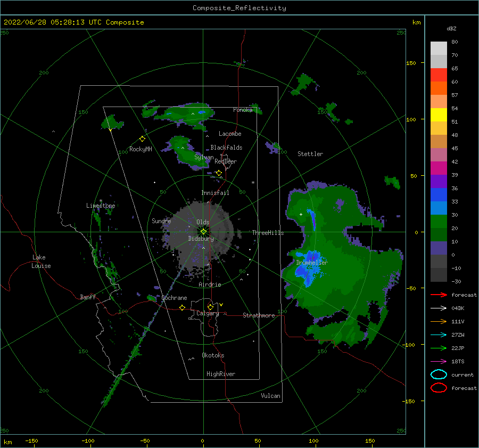Click the red forecast arrow in legend
This screenshot has width=479, height=448.
click(439, 295)
